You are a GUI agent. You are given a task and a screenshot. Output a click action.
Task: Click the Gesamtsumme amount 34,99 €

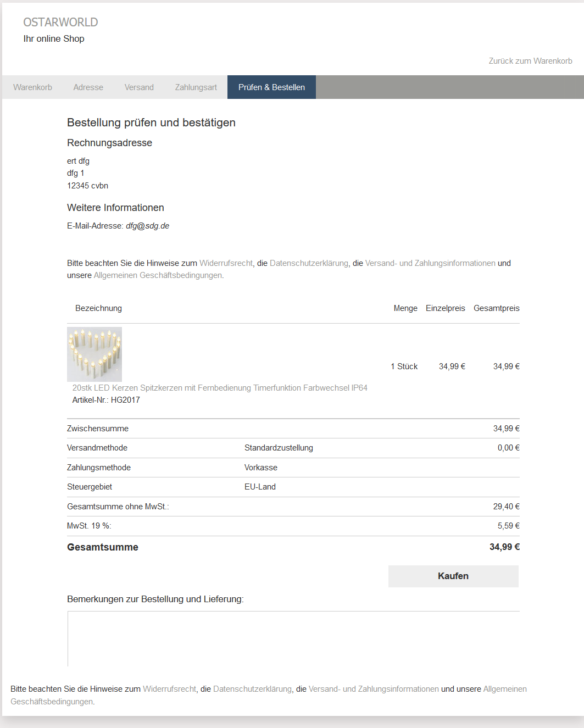coord(504,547)
